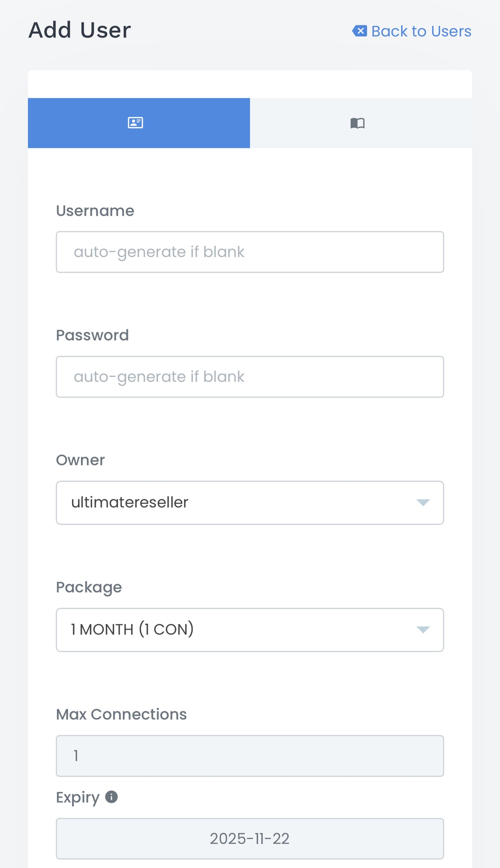Select the Max Connections field

point(250,756)
